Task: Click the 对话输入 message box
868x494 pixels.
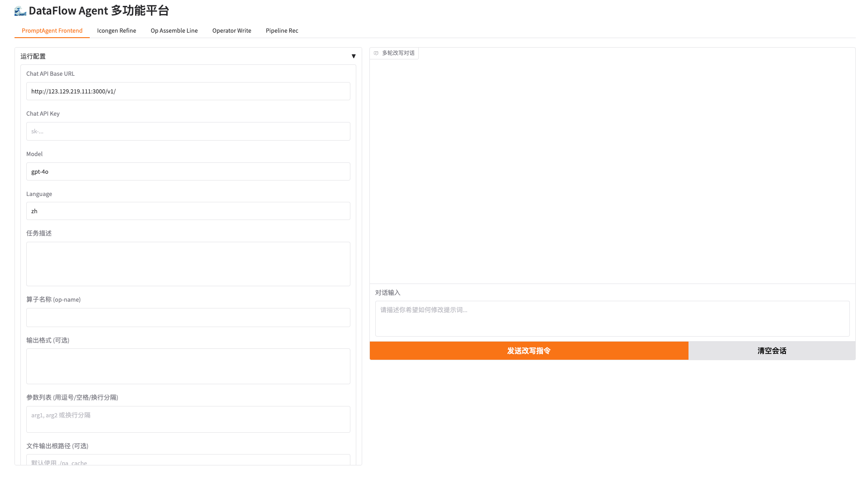Action: (612, 318)
